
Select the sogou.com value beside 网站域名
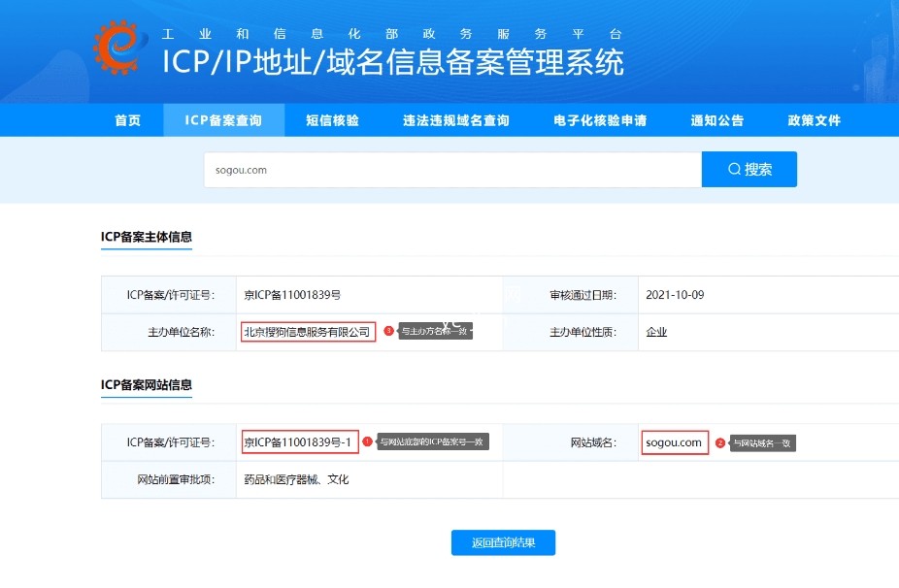coord(674,442)
